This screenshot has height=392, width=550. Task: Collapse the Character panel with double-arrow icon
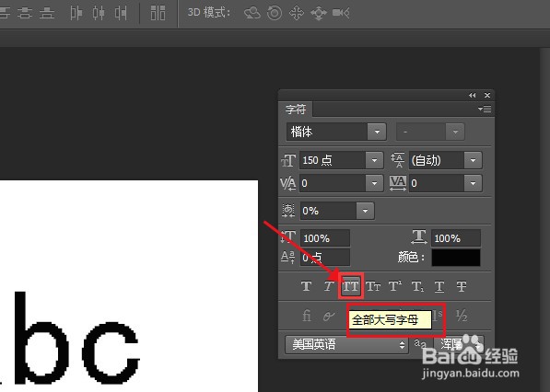pos(472,96)
